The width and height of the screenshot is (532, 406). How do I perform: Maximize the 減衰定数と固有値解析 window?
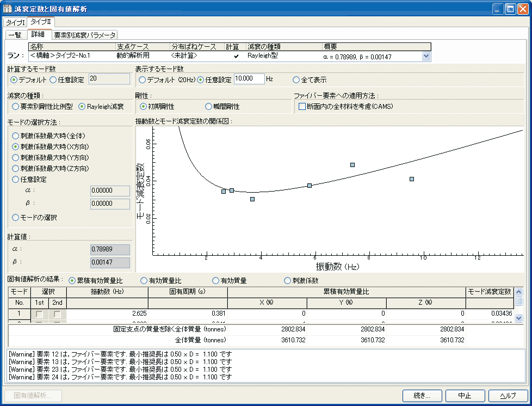(510, 9)
